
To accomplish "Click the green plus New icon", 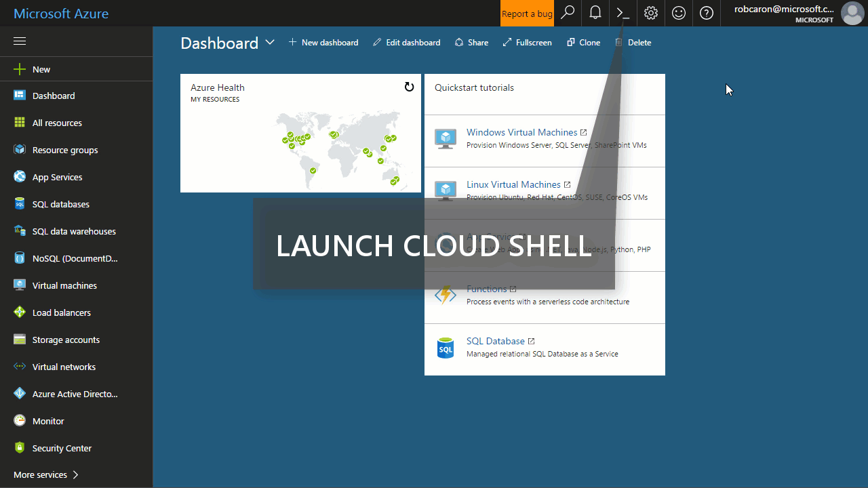I will pyautogui.click(x=20, y=69).
